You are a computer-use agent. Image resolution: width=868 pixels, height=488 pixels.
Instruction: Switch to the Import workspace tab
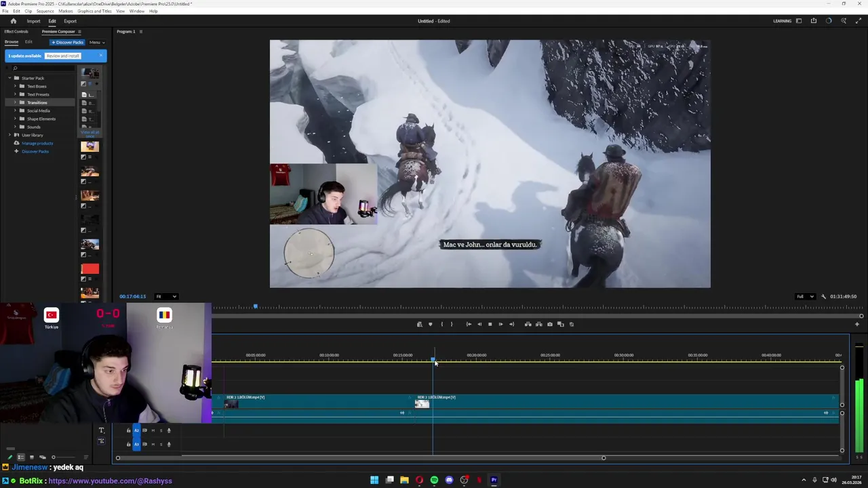coord(33,21)
